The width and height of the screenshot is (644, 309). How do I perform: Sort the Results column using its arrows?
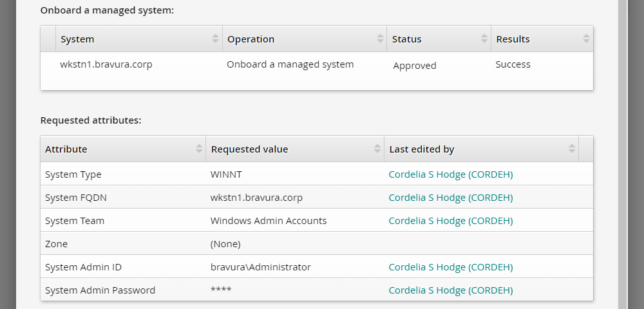point(586,39)
